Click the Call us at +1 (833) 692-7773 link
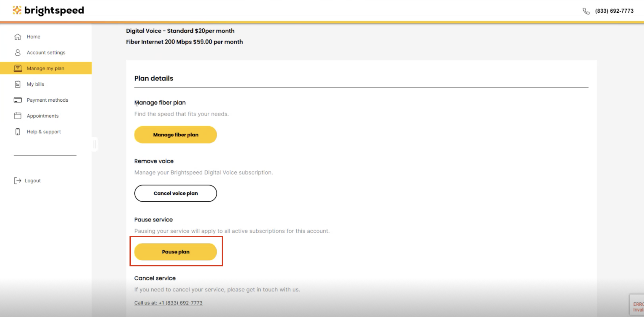644x317 pixels. tap(168, 303)
